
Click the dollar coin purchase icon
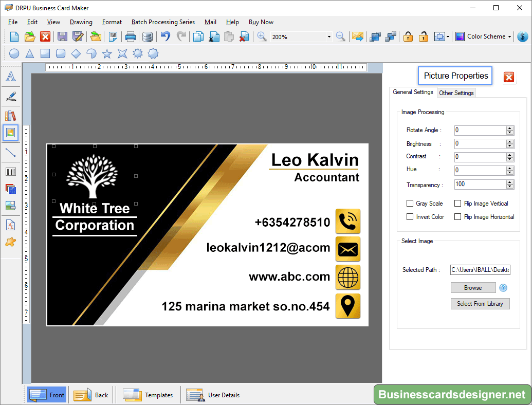pos(523,36)
